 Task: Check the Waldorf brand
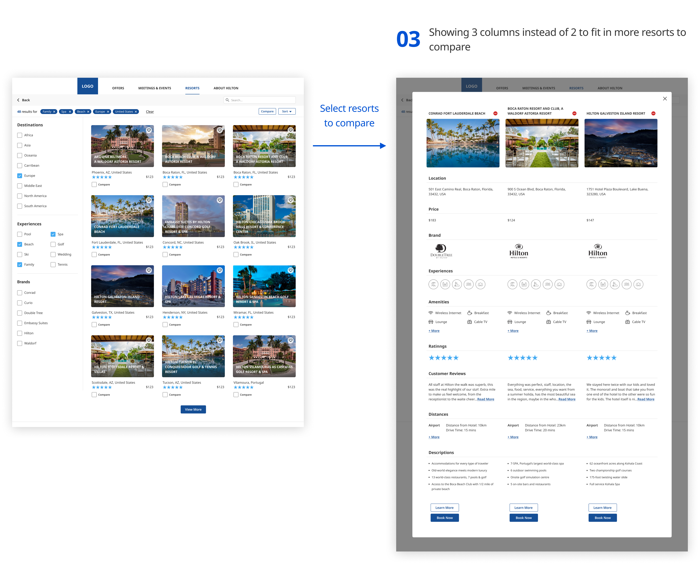point(20,343)
